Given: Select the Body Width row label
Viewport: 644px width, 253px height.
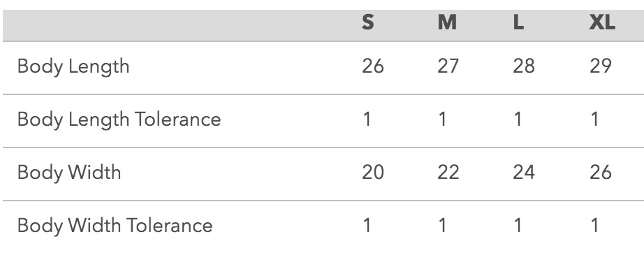Looking at the screenshot, I should (69, 173).
